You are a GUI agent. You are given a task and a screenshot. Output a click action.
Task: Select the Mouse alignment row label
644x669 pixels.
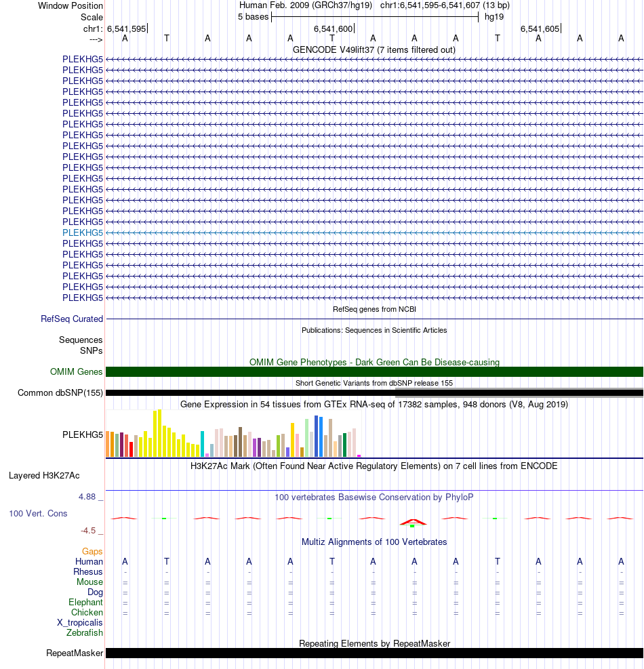[x=89, y=582]
